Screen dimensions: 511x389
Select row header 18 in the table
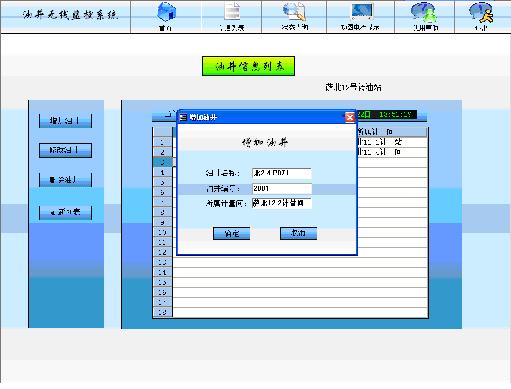point(162,312)
